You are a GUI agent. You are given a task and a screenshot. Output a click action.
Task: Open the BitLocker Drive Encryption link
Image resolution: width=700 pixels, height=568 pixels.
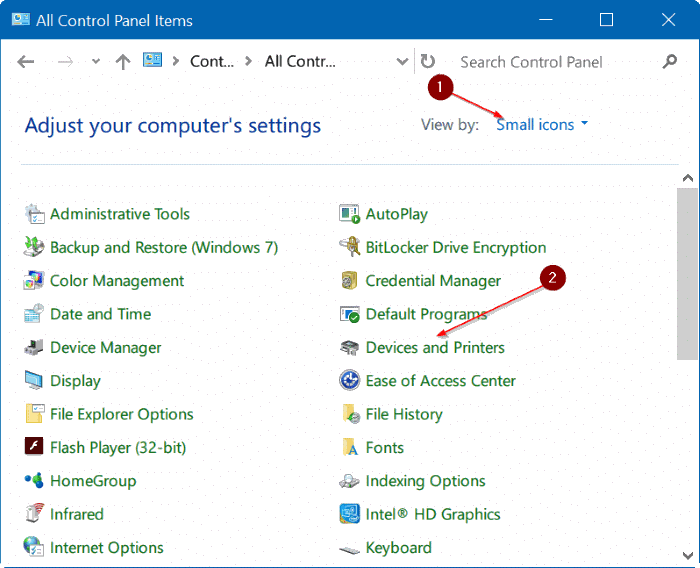456,248
